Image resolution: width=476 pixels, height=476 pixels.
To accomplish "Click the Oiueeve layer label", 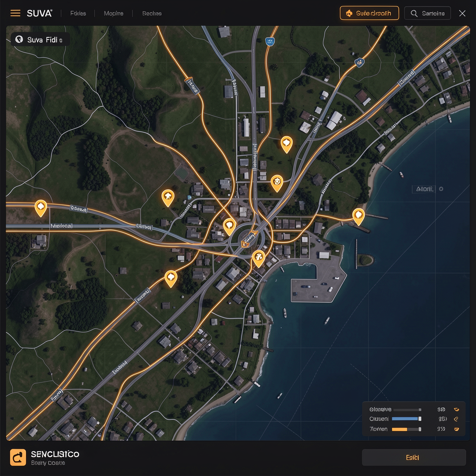I will point(380,410).
